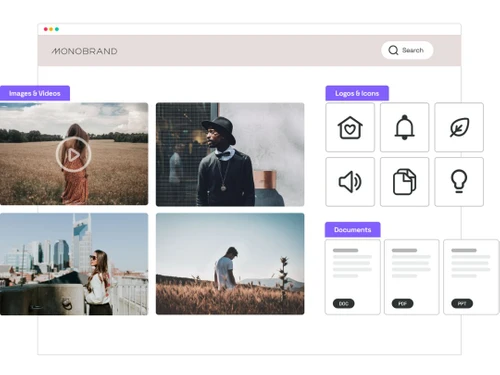The height and width of the screenshot is (375, 500).
Task: Open the Documents tab
Action: click(353, 230)
